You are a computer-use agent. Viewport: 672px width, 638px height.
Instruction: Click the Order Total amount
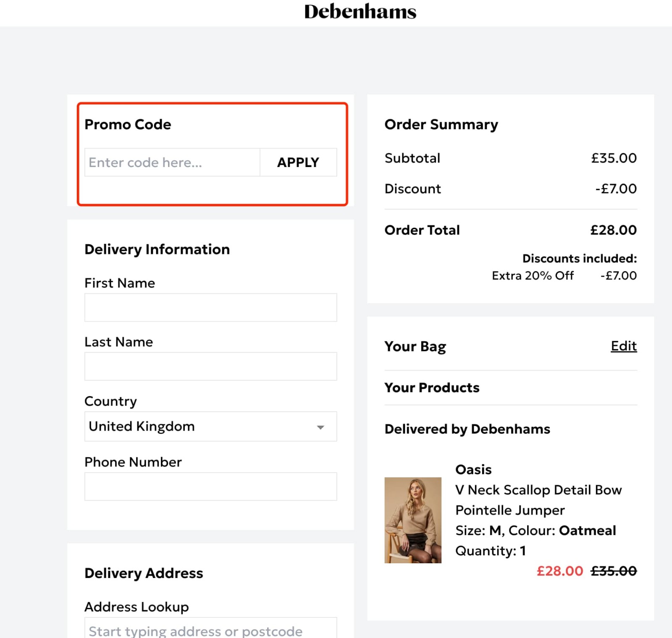(x=612, y=230)
